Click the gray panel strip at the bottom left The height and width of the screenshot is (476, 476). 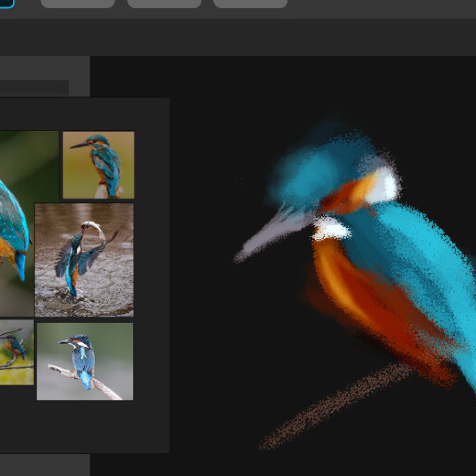(x=44, y=465)
